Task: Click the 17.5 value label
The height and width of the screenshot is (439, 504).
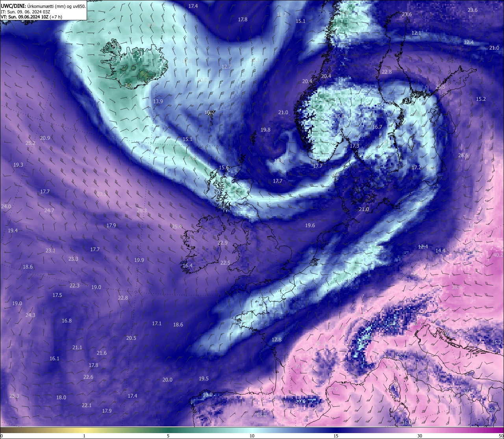Action: click(x=57, y=295)
